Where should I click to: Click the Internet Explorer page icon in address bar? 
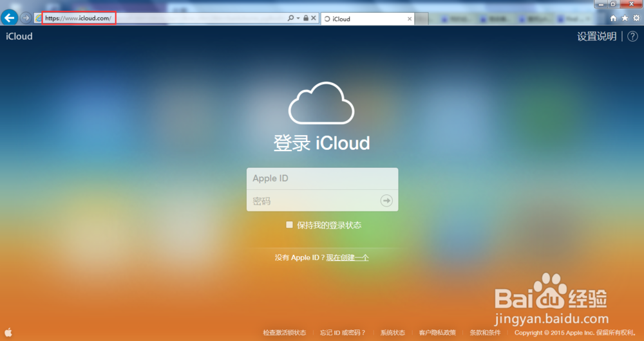[38, 18]
